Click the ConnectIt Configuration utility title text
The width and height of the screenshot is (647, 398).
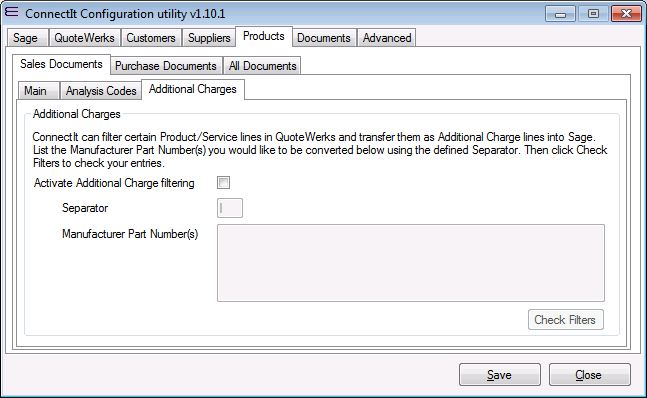pyautogui.click(x=125, y=14)
